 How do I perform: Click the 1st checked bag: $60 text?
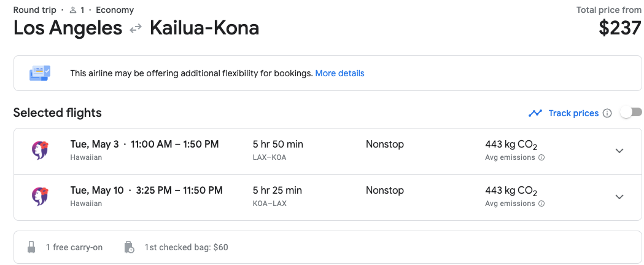(x=186, y=247)
